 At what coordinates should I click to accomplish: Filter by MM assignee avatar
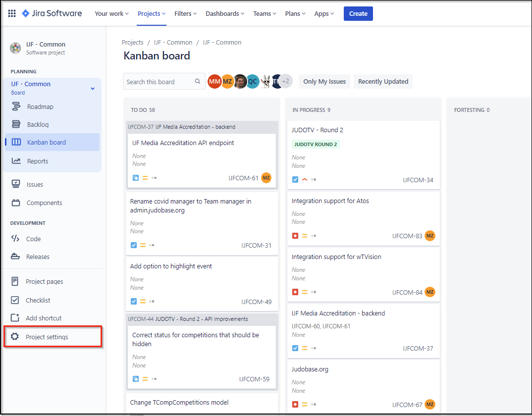click(x=214, y=81)
